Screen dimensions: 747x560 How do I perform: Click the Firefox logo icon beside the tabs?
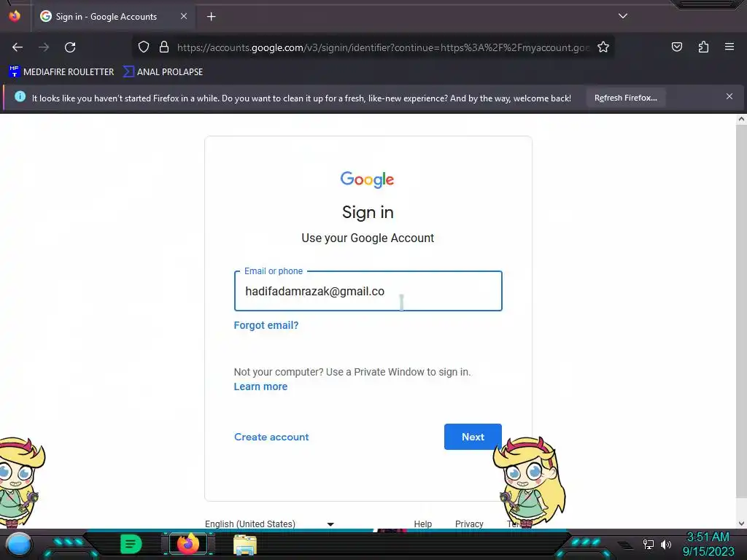15,16
